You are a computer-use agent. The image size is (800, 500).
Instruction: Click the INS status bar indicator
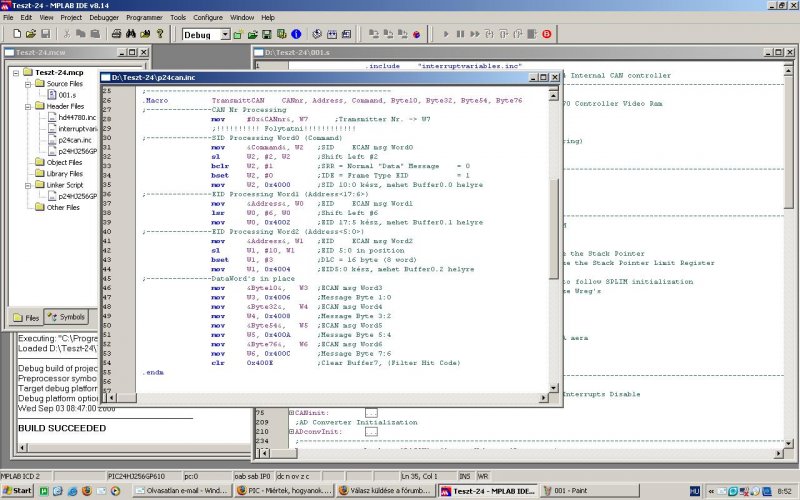(x=464, y=476)
